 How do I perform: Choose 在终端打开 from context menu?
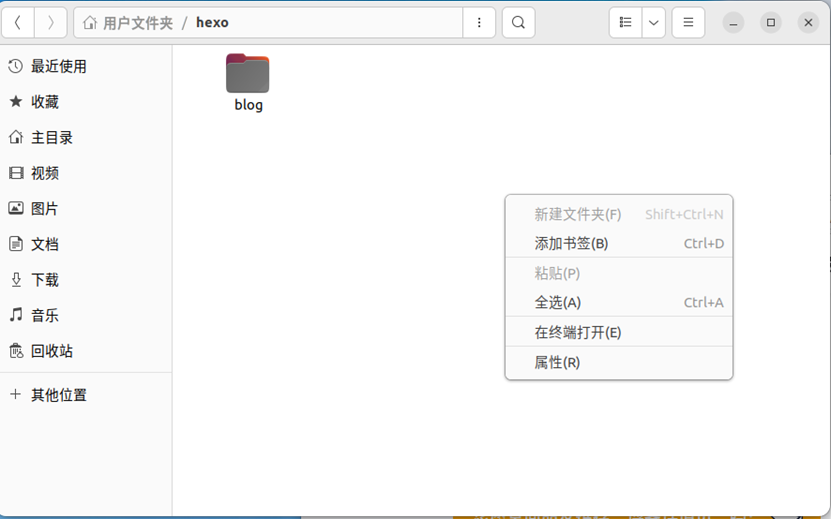(x=578, y=332)
